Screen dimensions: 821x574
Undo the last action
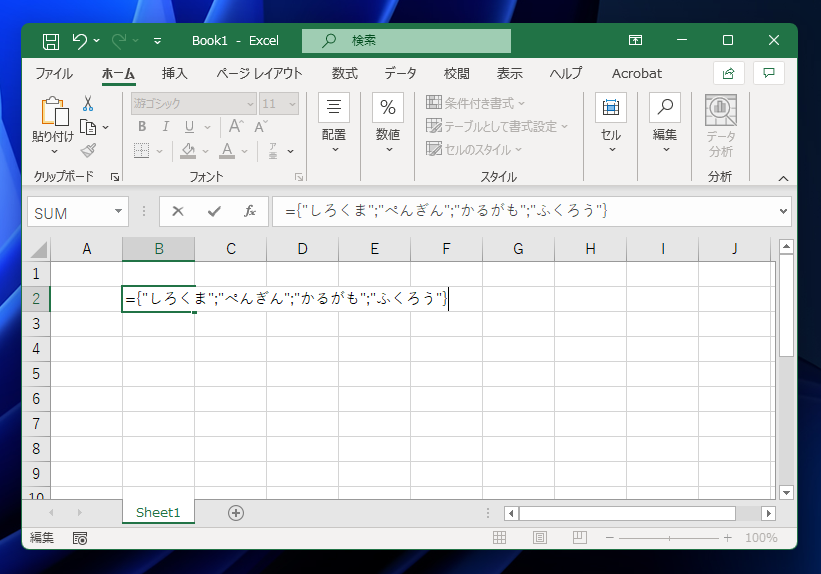coord(79,41)
